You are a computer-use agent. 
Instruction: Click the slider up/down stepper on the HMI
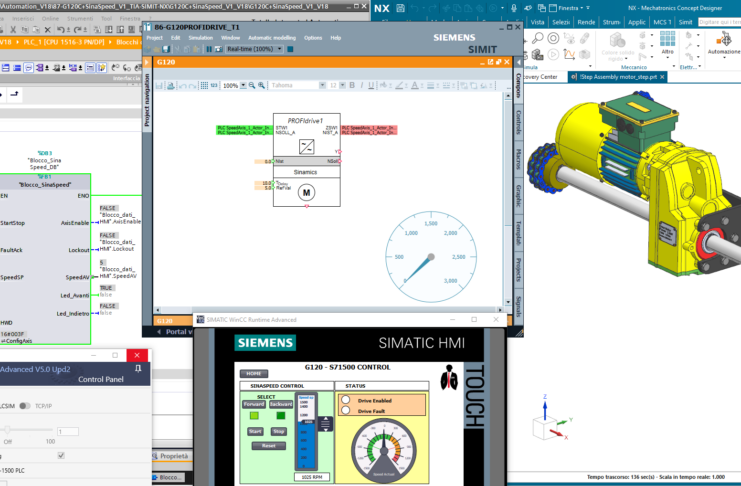coord(326,424)
